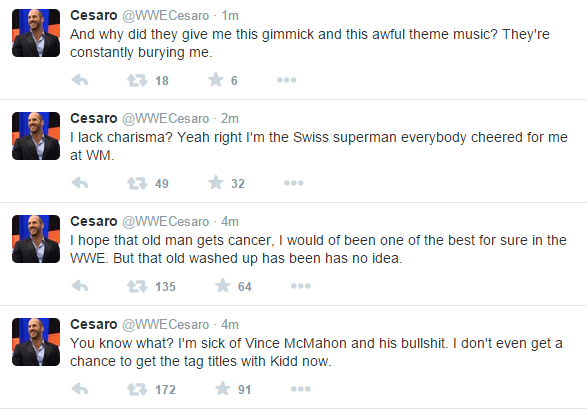This screenshot has height=410, width=587.
Task: Open more options on the charisma tweet
Action: pos(294,183)
